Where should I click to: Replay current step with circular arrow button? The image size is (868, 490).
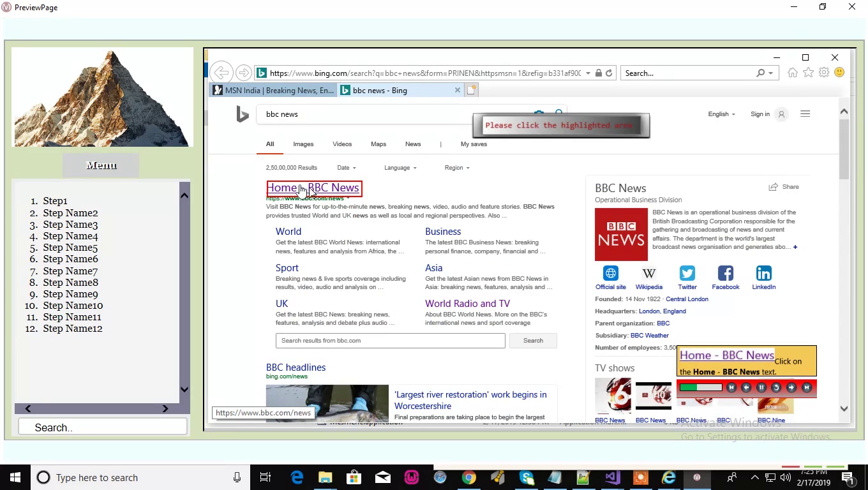click(x=776, y=387)
